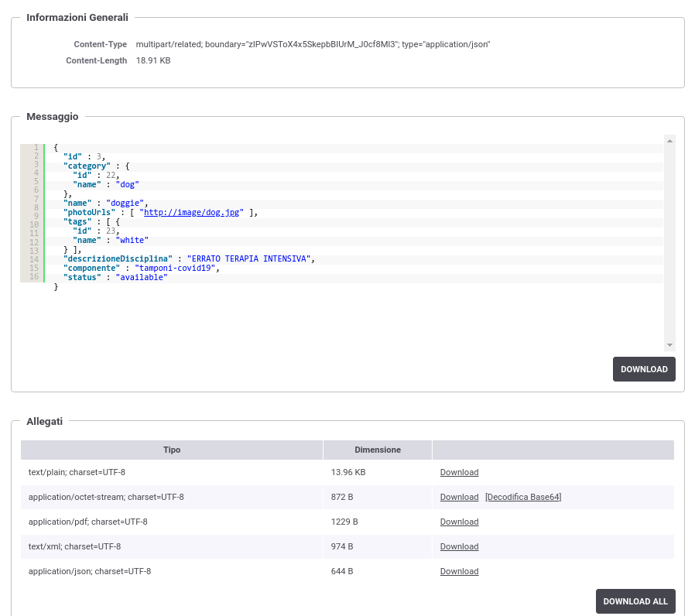Click the "available" status value

142,277
